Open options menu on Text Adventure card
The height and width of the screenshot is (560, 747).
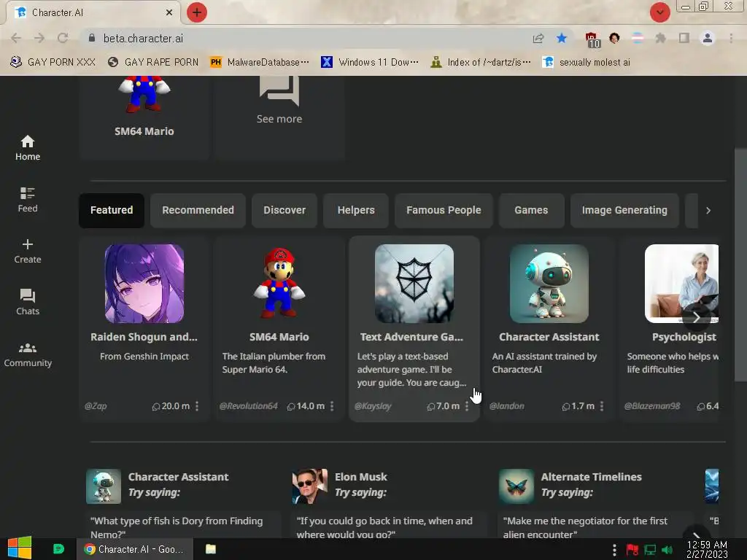(x=466, y=405)
